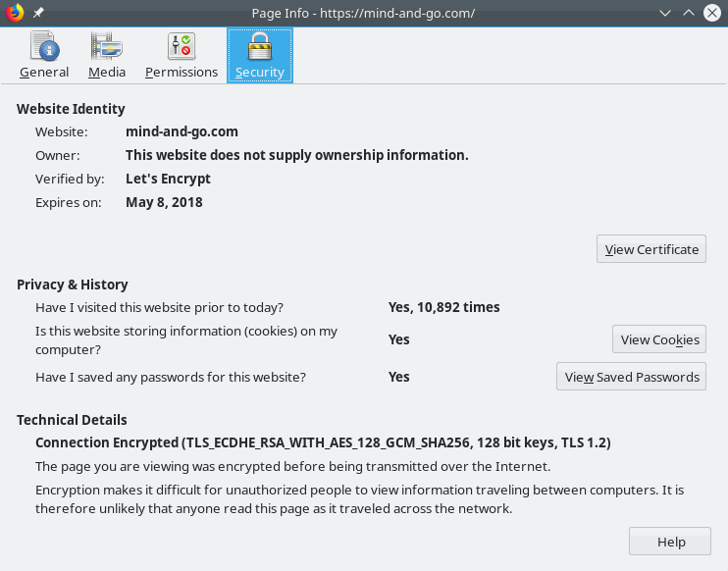Click the View Certificate button
Screen dimensions: 728x571
[650, 249]
